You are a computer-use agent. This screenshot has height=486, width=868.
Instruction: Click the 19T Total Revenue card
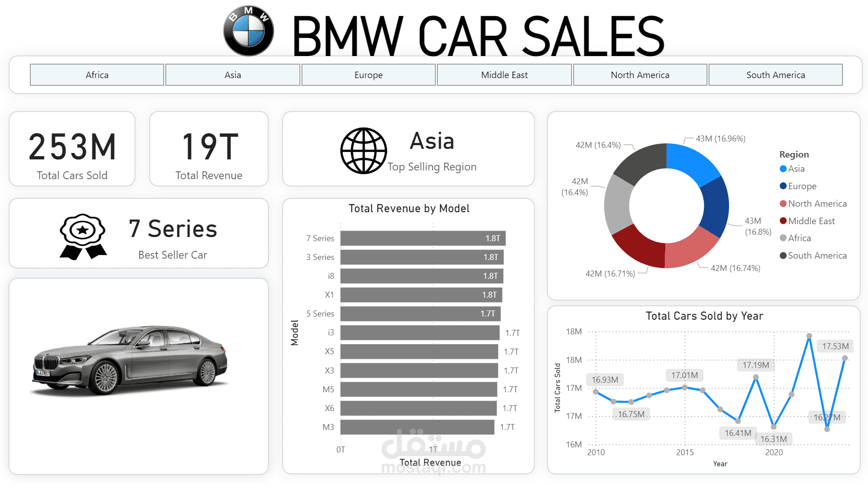click(x=209, y=149)
